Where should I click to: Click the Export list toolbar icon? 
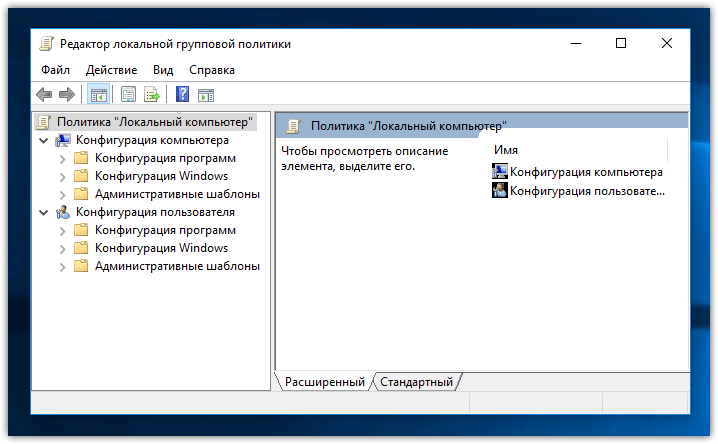pos(152,95)
